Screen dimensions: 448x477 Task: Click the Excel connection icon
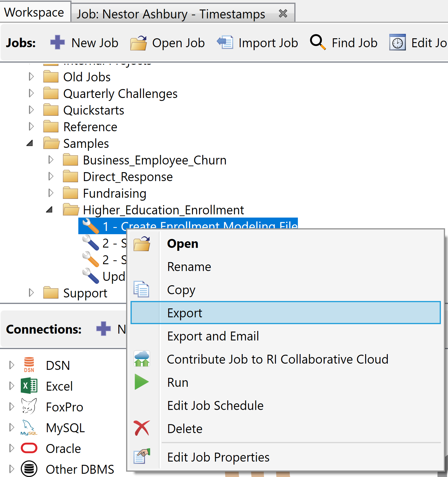point(29,386)
